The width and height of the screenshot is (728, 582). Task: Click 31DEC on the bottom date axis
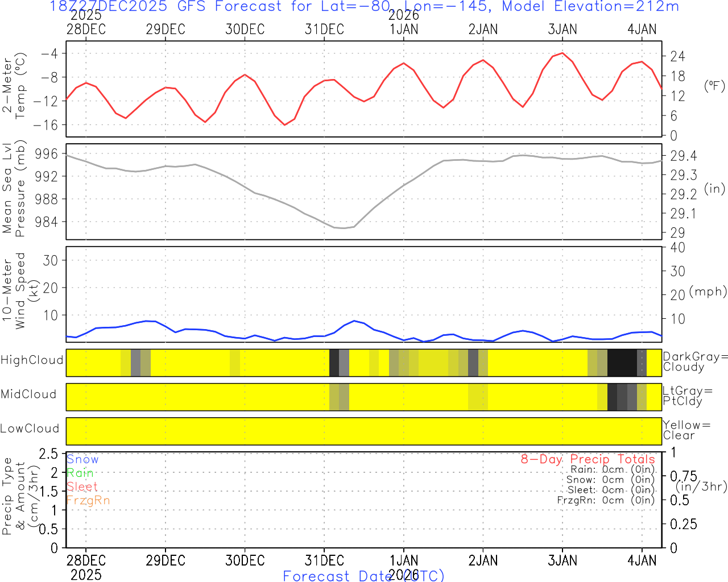pyautogui.click(x=324, y=560)
